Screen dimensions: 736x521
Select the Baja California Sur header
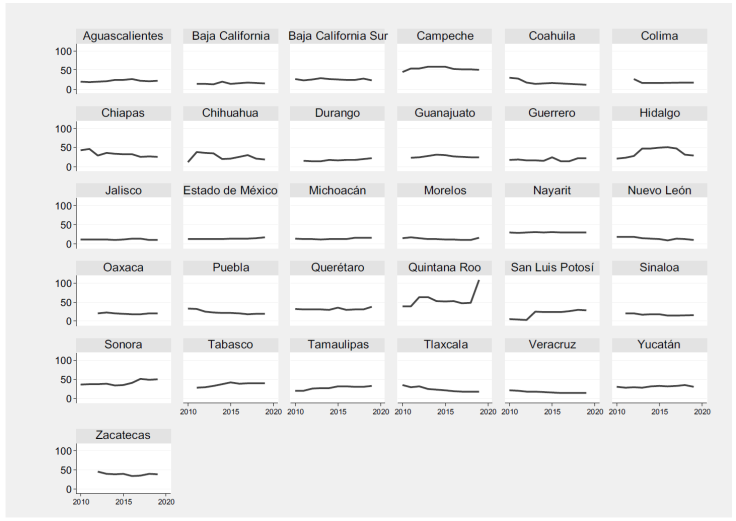tap(339, 36)
